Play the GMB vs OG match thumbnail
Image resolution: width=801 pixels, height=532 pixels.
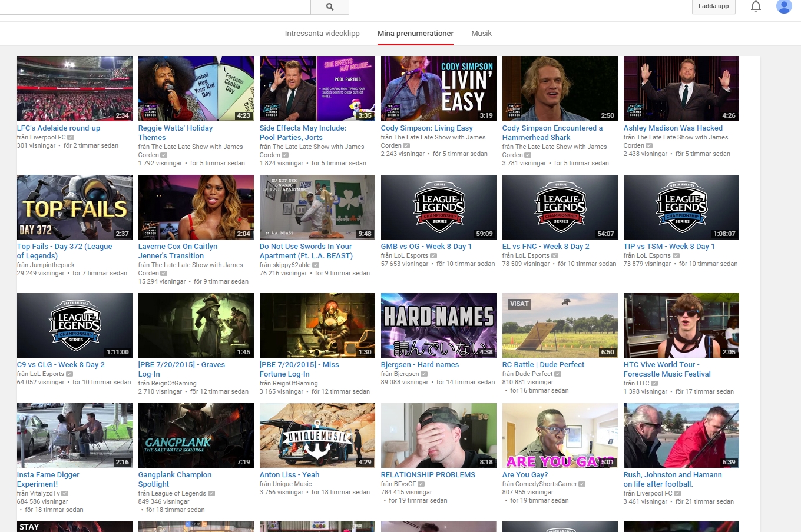point(439,207)
